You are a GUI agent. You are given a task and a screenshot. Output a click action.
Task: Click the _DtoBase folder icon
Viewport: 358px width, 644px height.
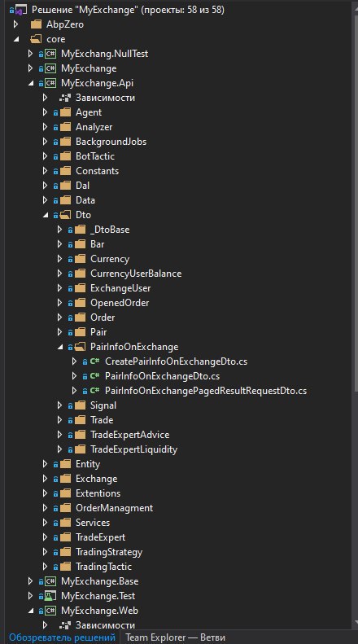(x=80, y=230)
